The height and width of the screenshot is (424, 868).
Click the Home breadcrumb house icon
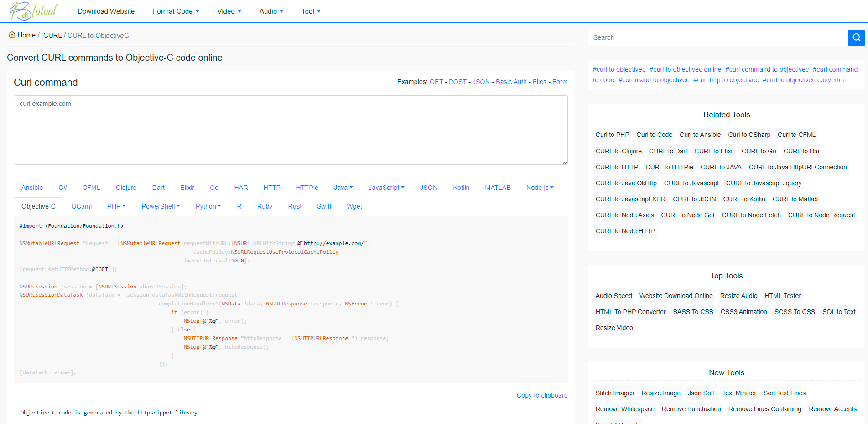click(12, 34)
